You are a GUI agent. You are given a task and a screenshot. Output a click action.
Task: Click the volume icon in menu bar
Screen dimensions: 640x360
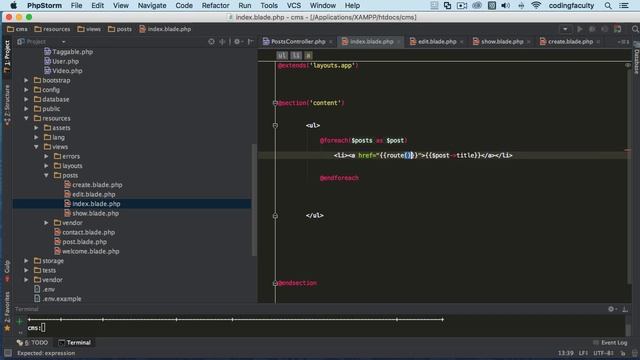click(x=506, y=6)
